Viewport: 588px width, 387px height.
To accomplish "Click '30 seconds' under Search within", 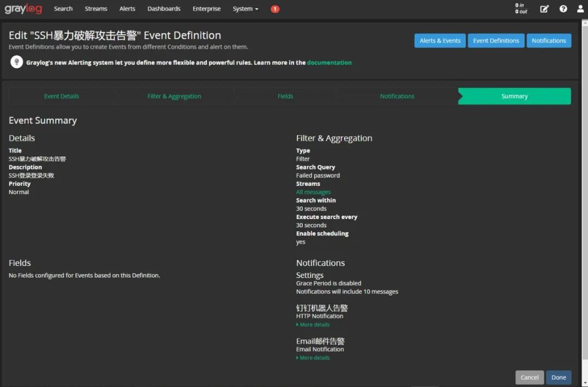I will click(311, 208).
